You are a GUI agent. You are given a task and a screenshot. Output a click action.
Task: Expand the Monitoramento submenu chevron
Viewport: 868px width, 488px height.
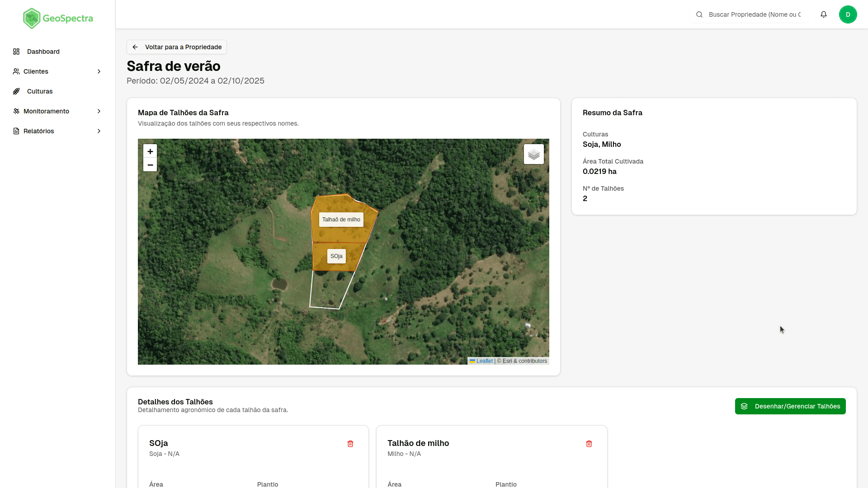(x=99, y=111)
